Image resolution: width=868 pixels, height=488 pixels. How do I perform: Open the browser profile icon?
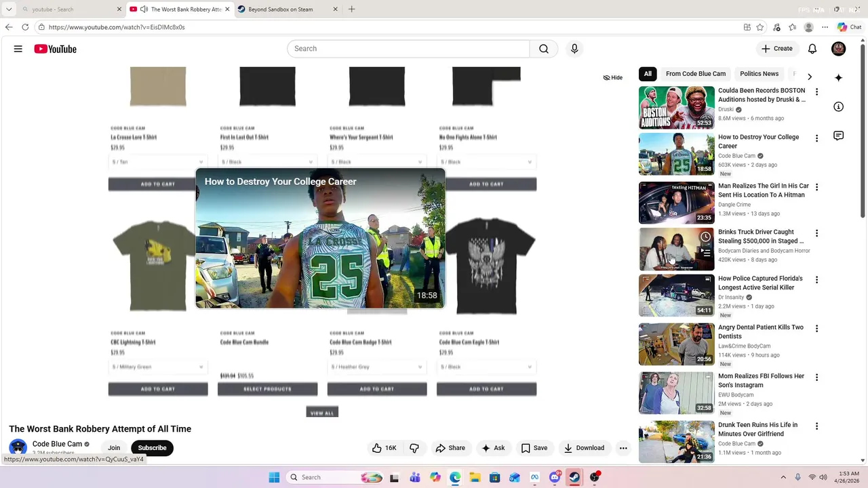(808, 27)
